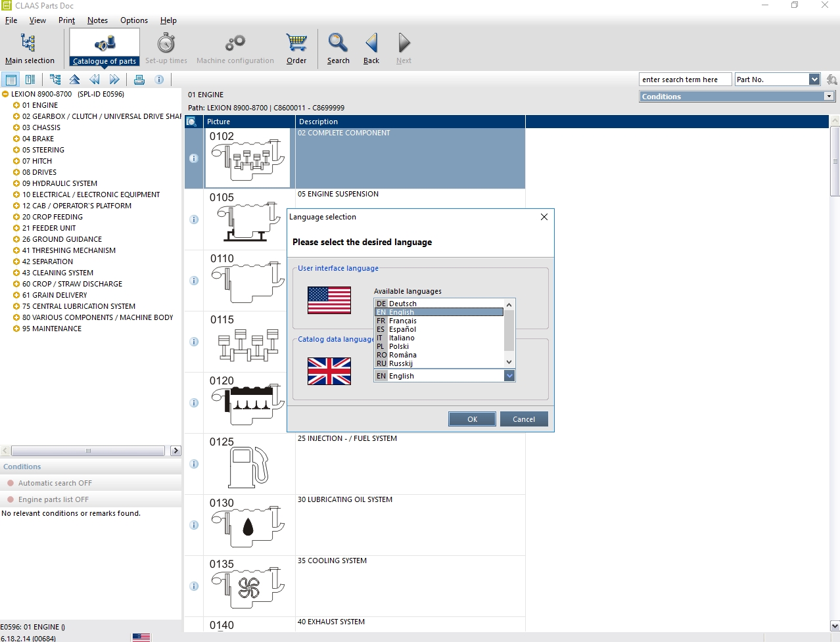Open the catalog data language combo box
This screenshot has height=642, width=840.
(444, 376)
